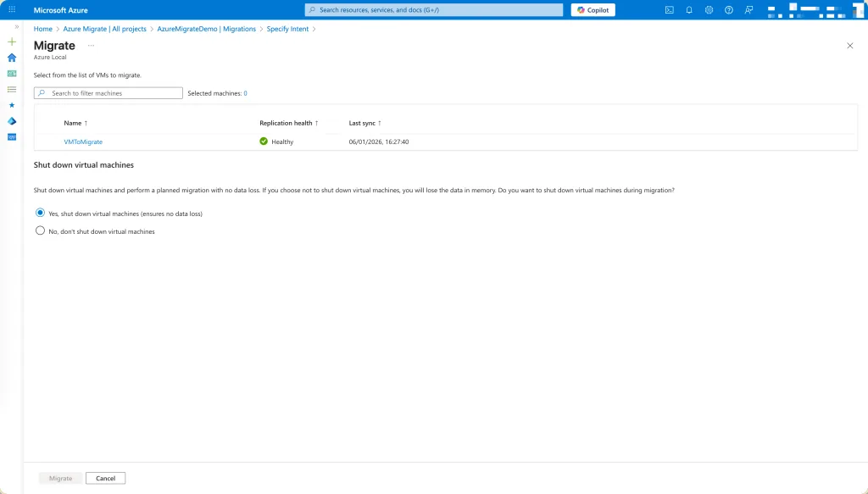Click the Feedback icon in header
The width and height of the screenshot is (868, 494).
[x=748, y=10]
